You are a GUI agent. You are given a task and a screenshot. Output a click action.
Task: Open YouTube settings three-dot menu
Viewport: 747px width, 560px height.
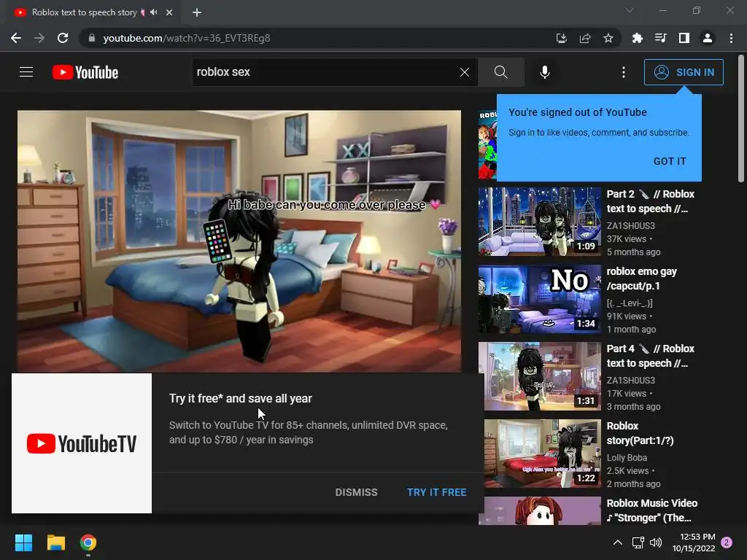click(x=624, y=72)
